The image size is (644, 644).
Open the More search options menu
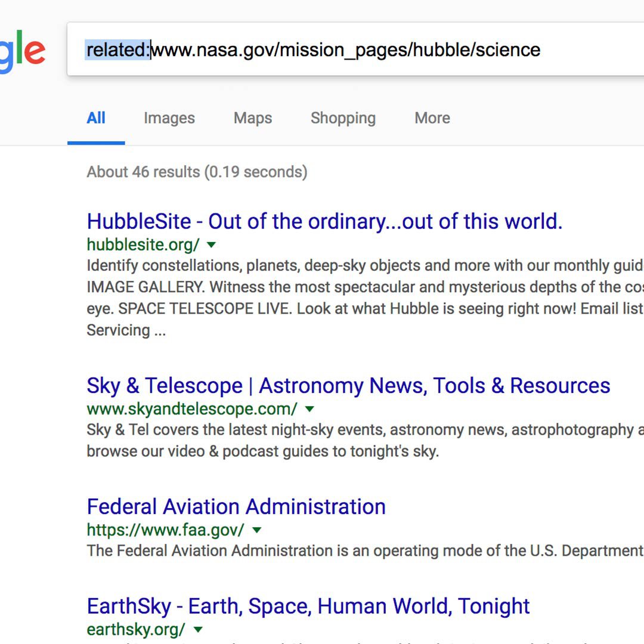(x=432, y=118)
